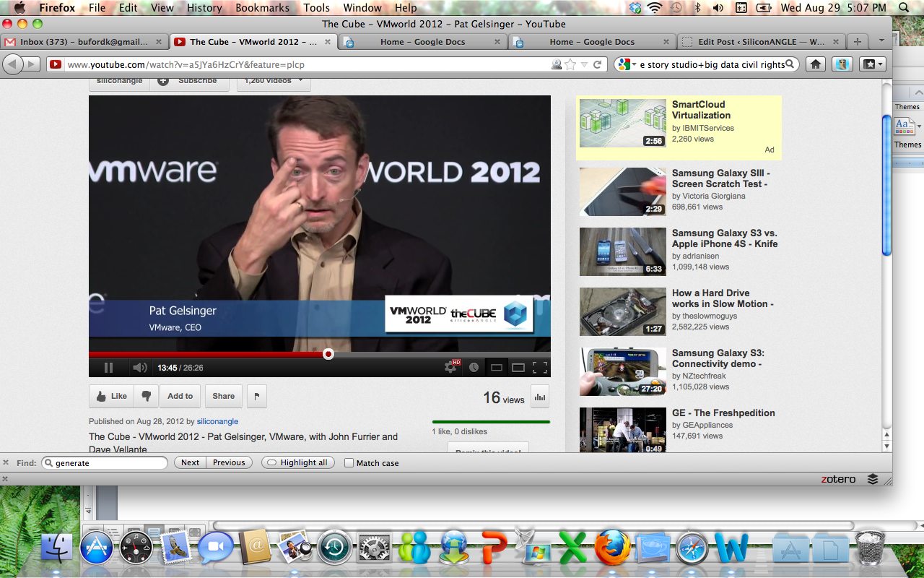Launch App Store from Dock
The image size is (924, 578).
coord(97,549)
